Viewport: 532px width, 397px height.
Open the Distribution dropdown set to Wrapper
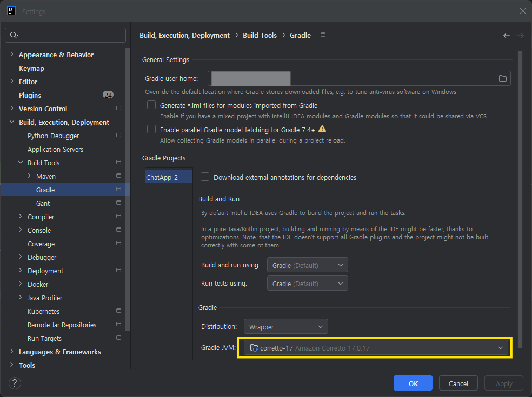pyautogui.click(x=285, y=327)
